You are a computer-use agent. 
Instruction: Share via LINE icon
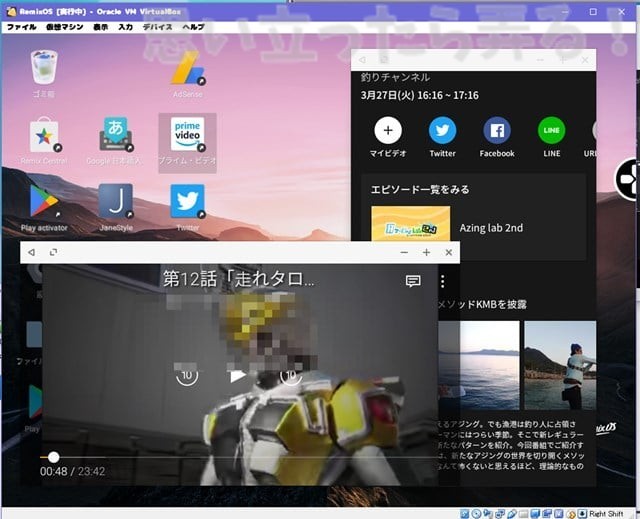(x=551, y=130)
